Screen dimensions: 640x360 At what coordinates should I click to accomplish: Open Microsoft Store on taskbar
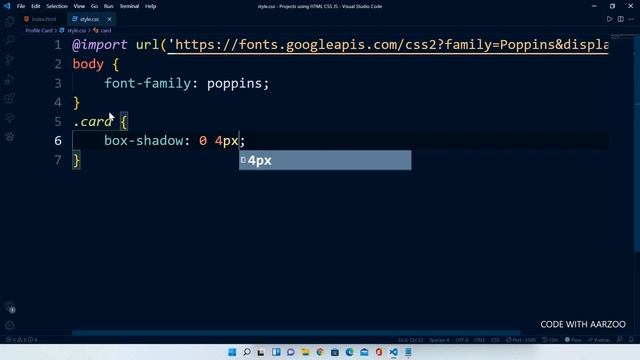point(335,352)
